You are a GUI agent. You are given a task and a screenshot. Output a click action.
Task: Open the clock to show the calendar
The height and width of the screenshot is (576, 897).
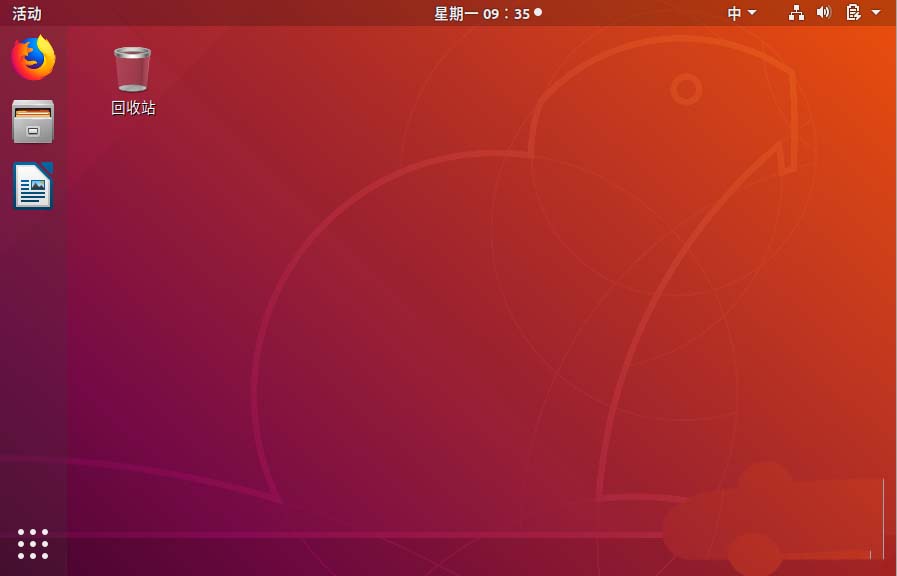(487, 13)
